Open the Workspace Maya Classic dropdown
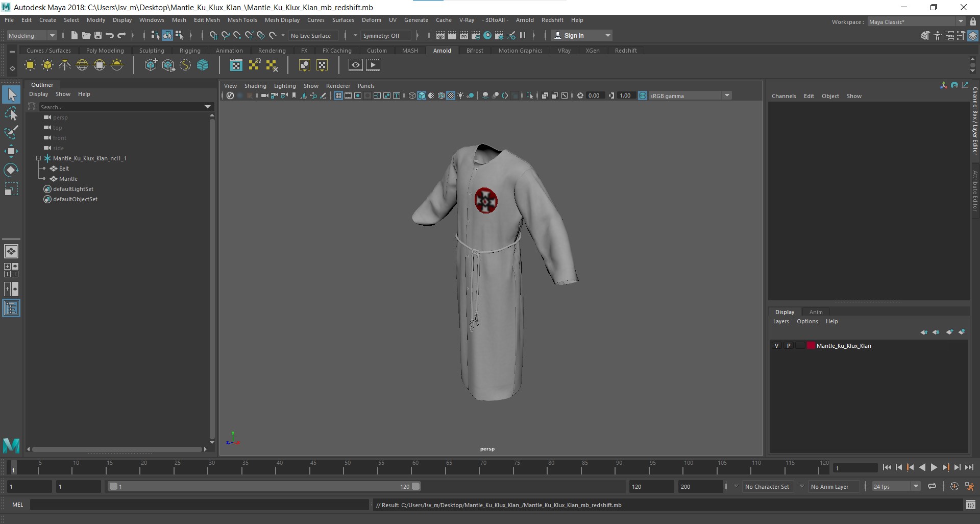Image resolution: width=980 pixels, height=524 pixels. 916,21
